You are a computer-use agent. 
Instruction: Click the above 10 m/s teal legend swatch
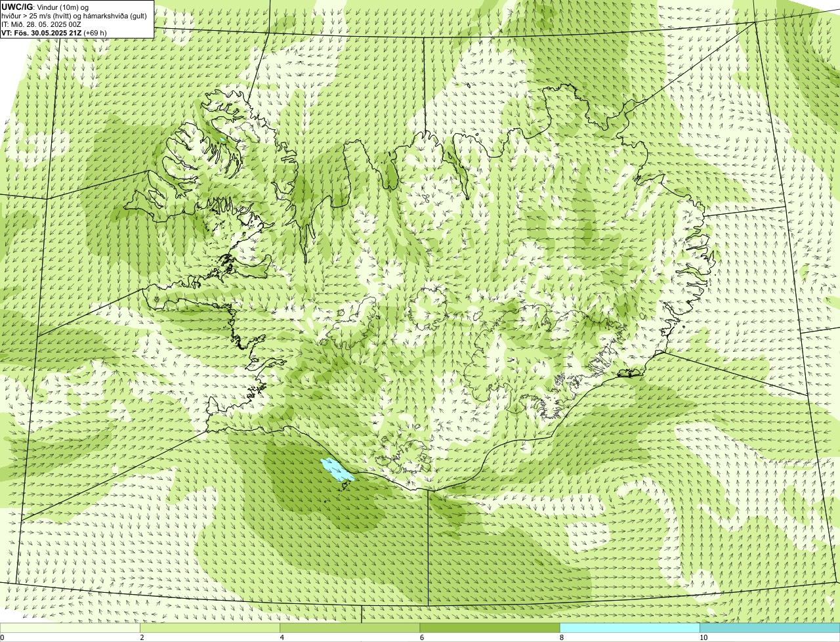pyautogui.click(x=770, y=628)
